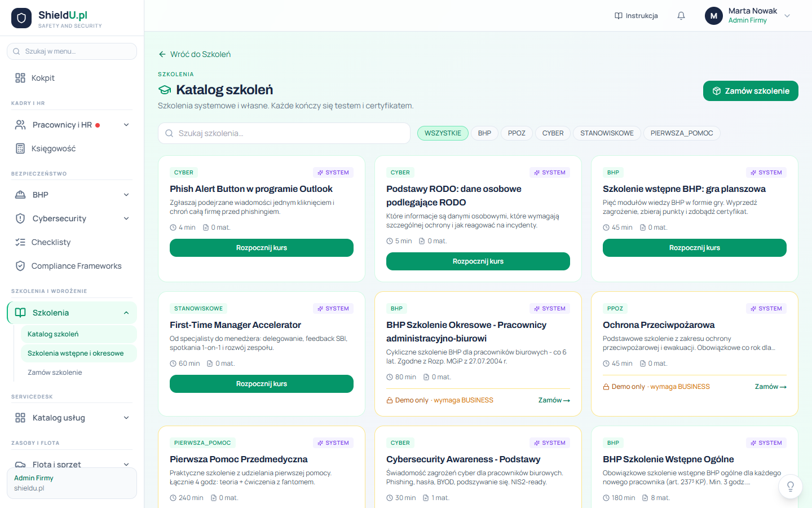Screen dimensions: 812x508
Task: Click user avatar with letter M
Action: pyautogui.click(x=714, y=16)
